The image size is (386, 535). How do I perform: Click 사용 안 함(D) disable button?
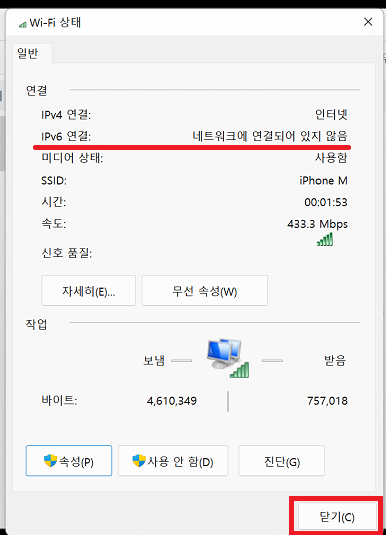[x=173, y=461]
